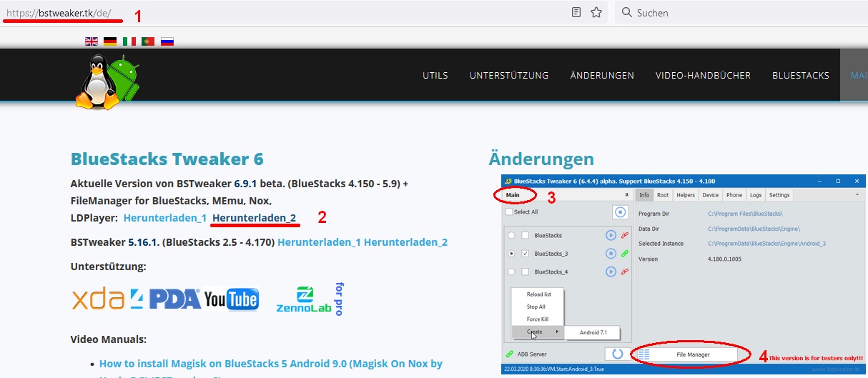Choose Android 7.1 in the Create submenu

click(593, 332)
